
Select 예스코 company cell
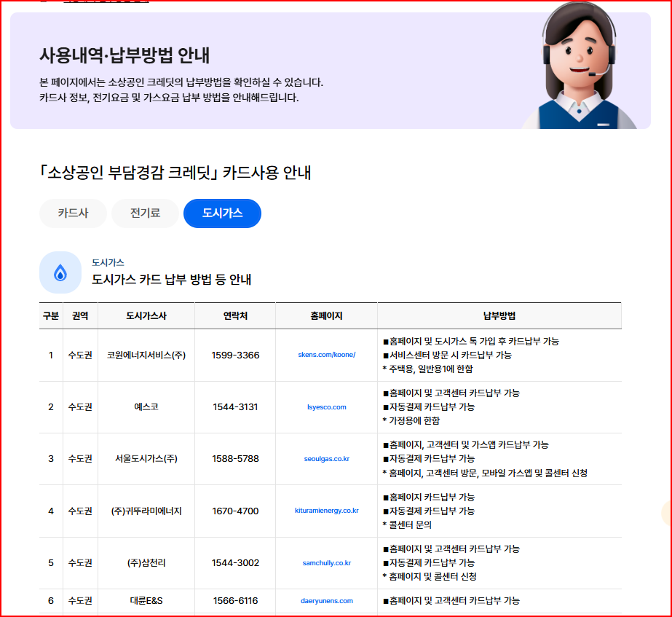146,407
